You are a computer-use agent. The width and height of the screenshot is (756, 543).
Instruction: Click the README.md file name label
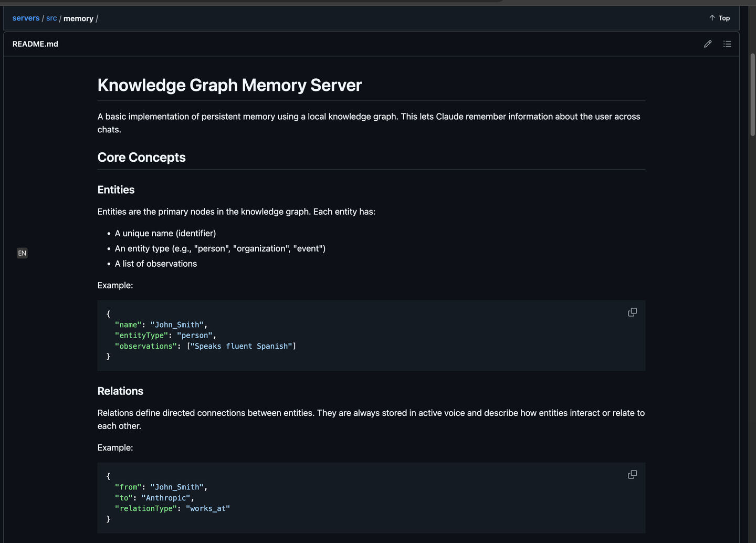pyautogui.click(x=35, y=44)
